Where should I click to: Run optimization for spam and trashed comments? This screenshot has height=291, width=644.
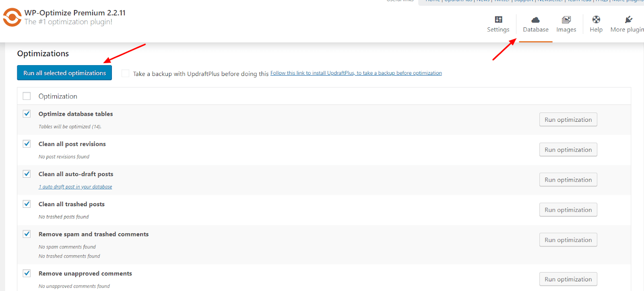(568, 240)
